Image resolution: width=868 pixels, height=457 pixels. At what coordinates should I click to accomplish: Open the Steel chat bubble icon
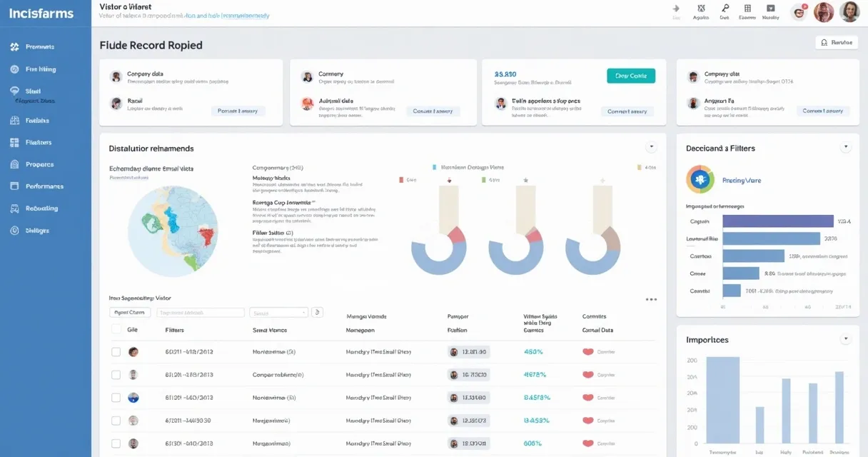(14, 91)
